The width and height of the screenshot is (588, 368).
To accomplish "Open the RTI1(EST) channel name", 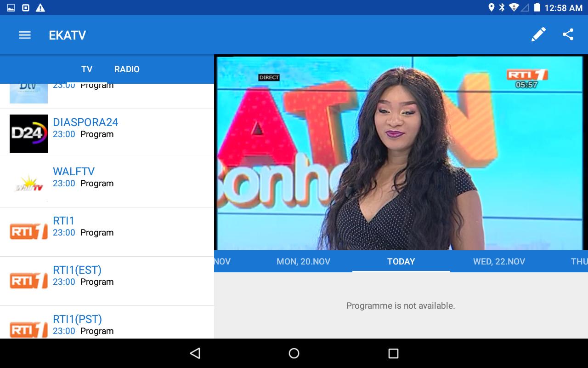I will tap(77, 270).
